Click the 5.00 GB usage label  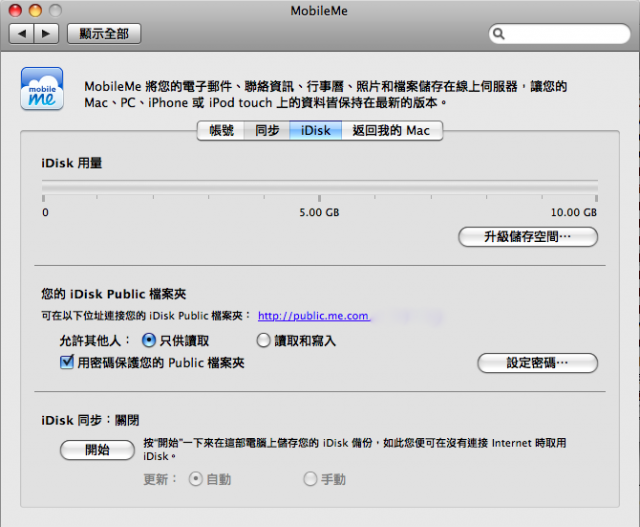(319, 213)
